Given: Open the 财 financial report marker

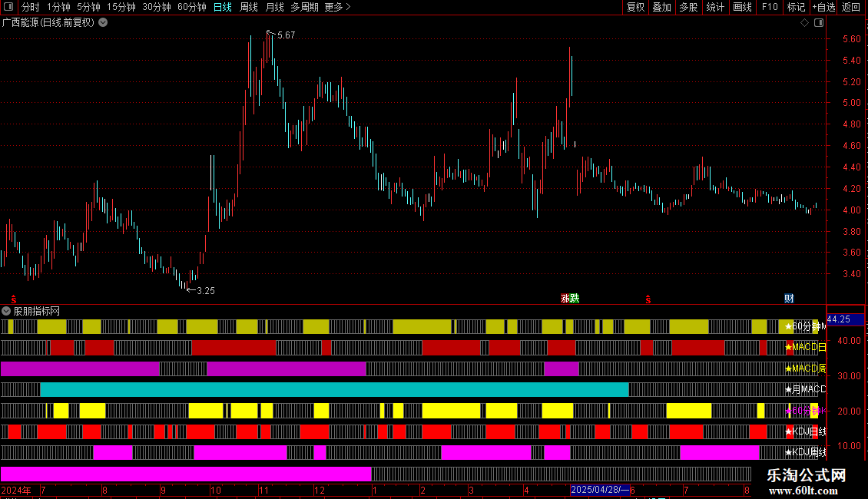Looking at the screenshot, I should click(x=789, y=298).
